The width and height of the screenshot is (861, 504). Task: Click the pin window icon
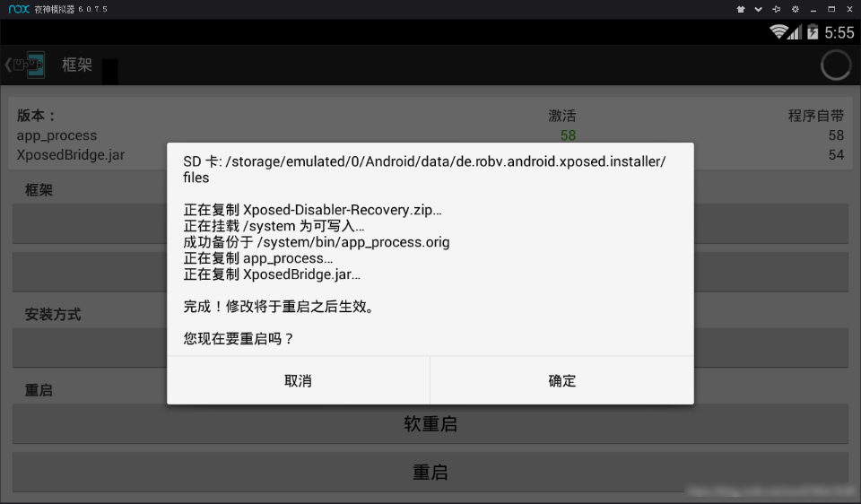(x=777, y=9)
